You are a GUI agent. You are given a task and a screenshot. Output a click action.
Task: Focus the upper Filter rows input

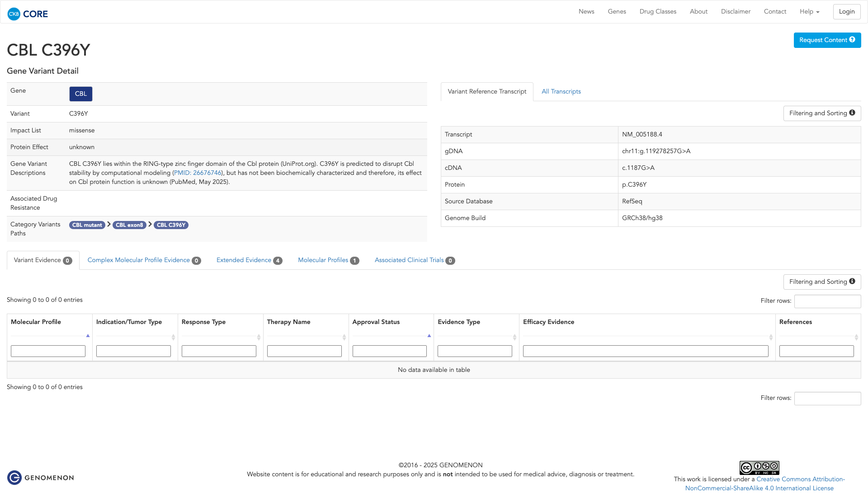tap(827, 301)
